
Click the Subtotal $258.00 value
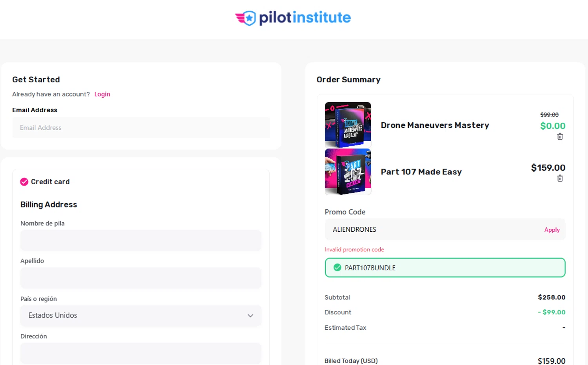pyautogui.click(x=552, y=297)
